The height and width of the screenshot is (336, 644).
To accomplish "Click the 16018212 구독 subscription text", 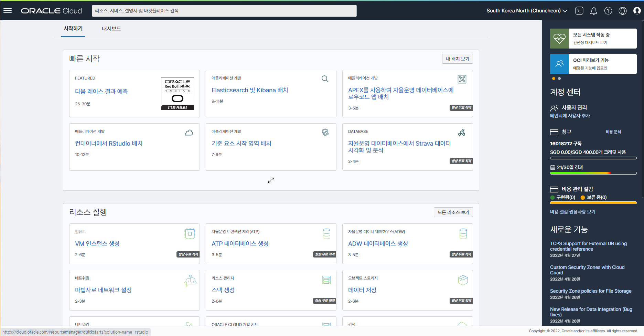I will [x=566, y=144].
